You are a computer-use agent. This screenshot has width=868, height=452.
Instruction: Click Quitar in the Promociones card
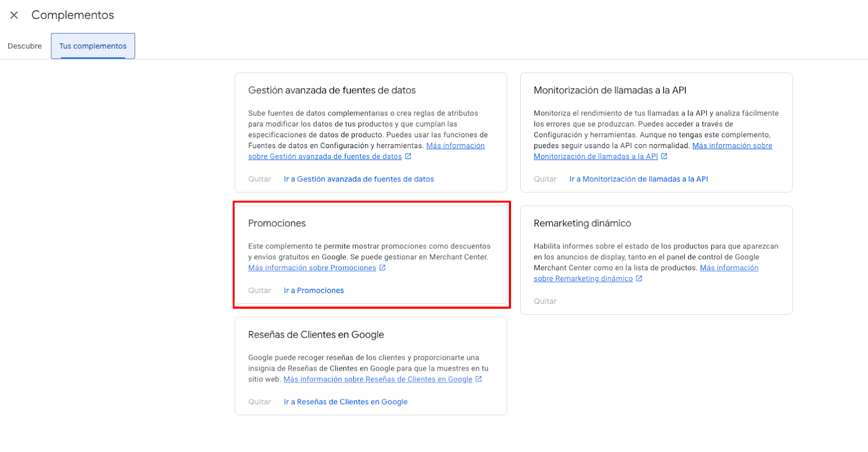[x=259, y=290]
